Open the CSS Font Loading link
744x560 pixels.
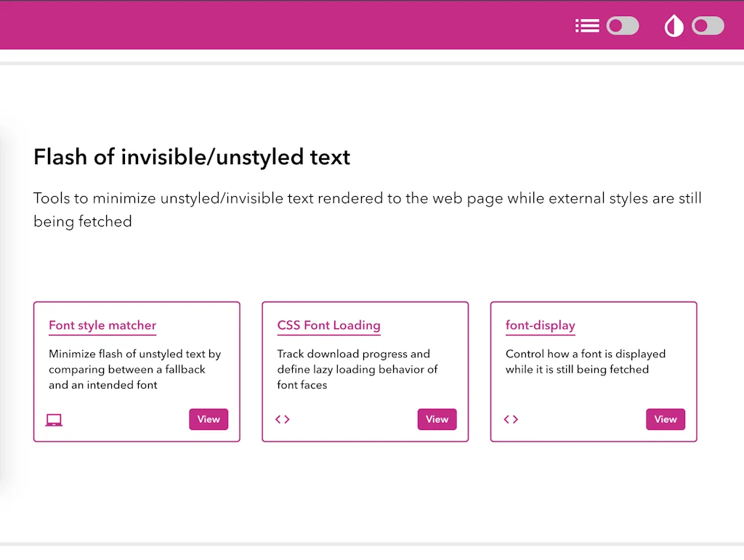328,325
